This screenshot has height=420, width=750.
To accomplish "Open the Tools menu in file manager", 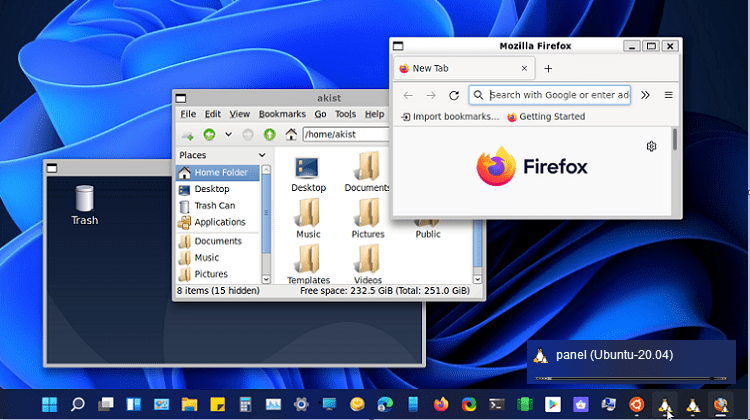I will pos(345,114).
